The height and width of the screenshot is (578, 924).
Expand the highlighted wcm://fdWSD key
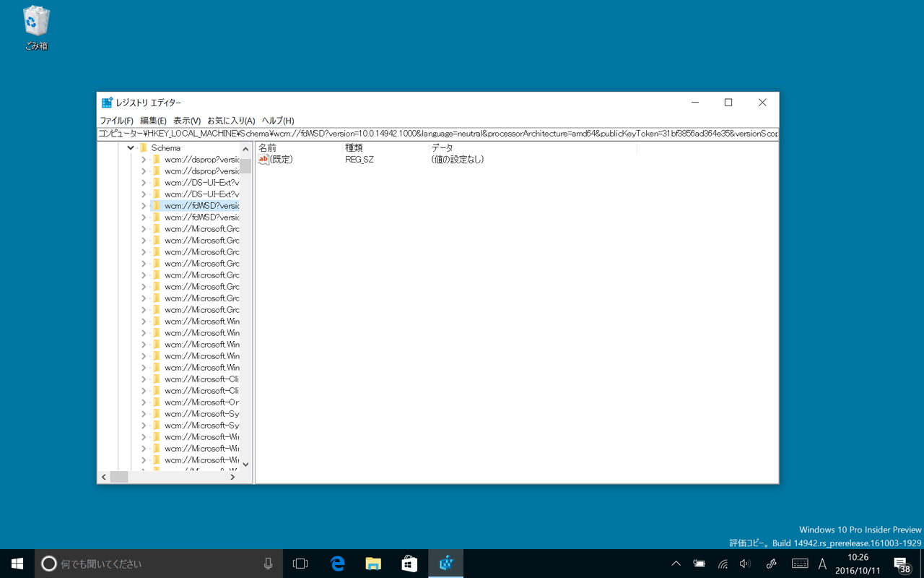click(x=144, y=206)
